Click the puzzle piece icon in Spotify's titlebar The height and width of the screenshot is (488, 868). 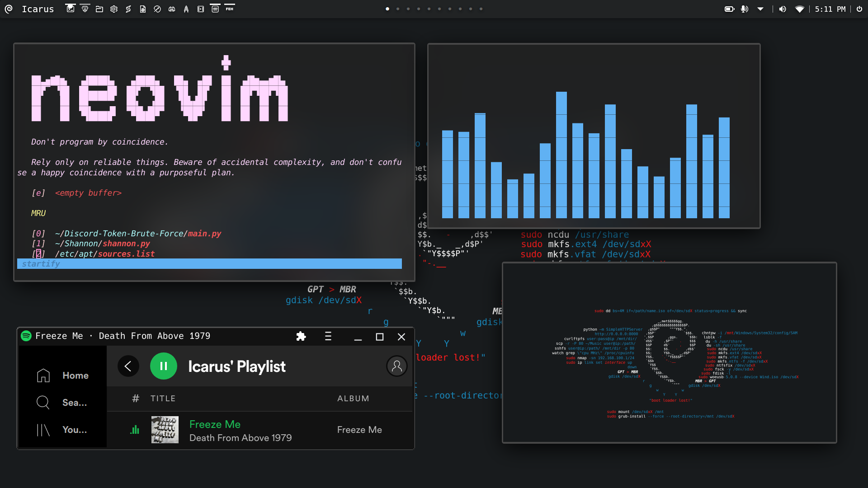(x=301, y=336)
